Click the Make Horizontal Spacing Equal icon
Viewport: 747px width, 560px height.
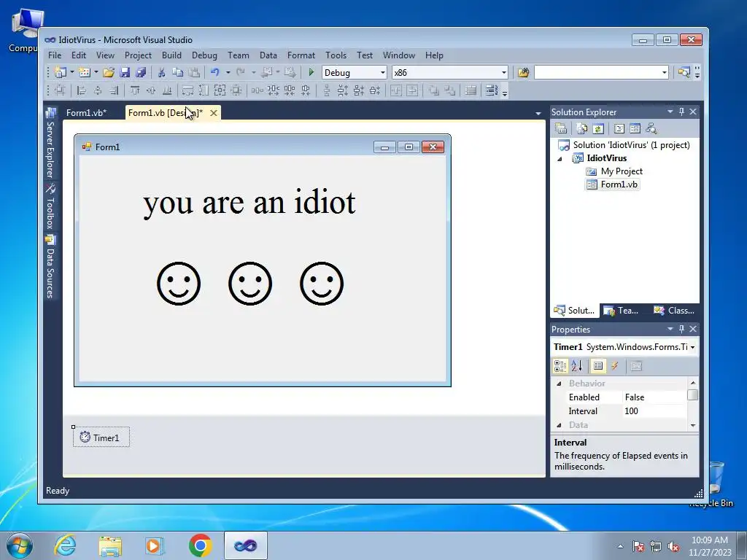pyautogui.click(x=258, y=90)
